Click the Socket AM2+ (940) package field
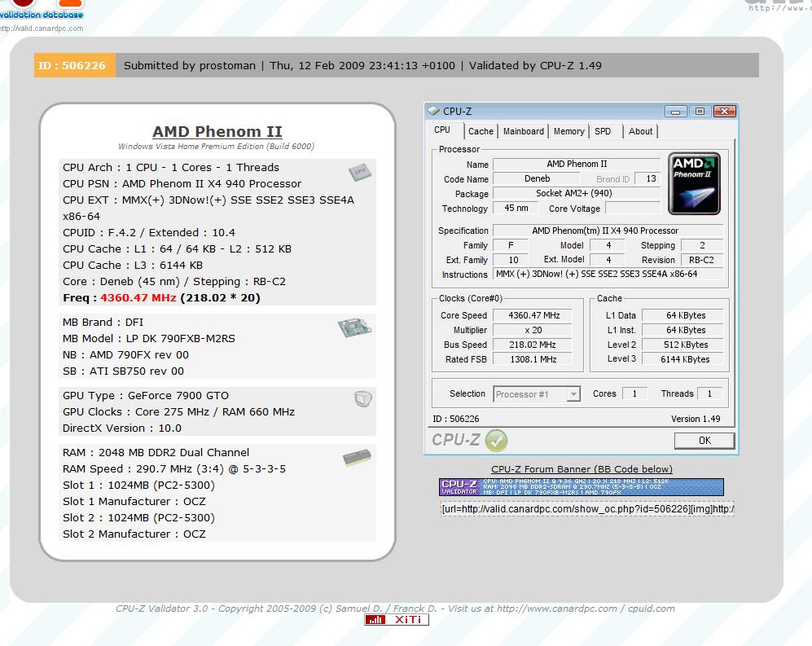 click(x=577, y=193)
